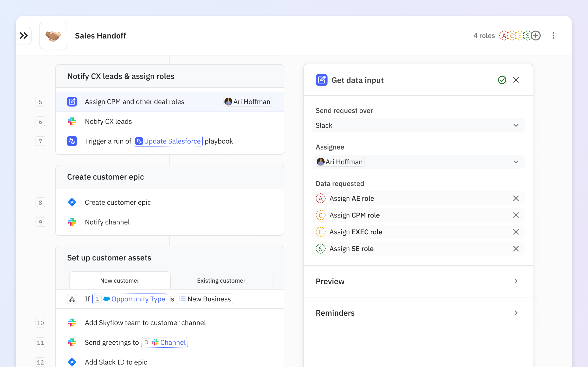Image resolution: width=588 pixels, height=367 pixels.
Task: Click the handshake playbook emoji icon
Action: tap(53, 36)
